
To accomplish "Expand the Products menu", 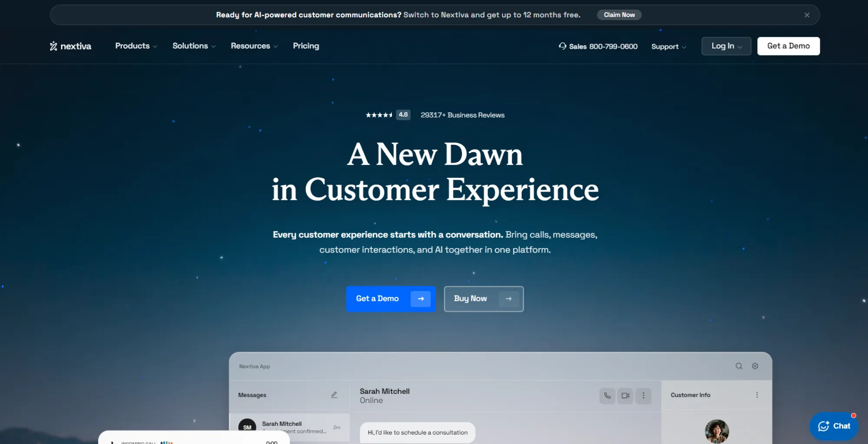I will (136, 46).
